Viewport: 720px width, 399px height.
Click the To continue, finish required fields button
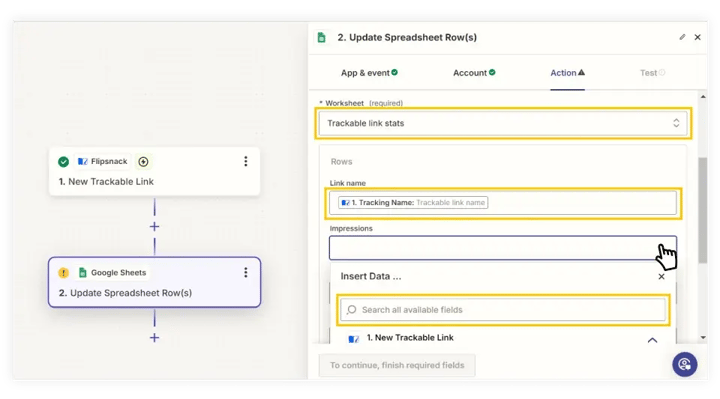[x=397, y=365]
